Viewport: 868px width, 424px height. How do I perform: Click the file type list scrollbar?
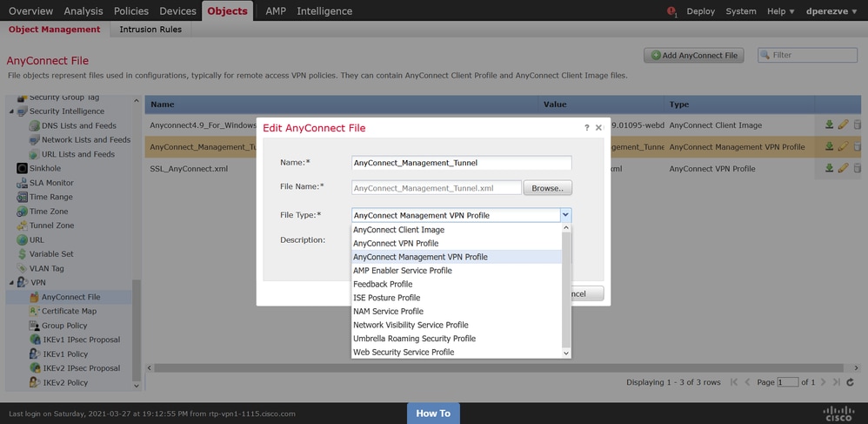click(566, 289)
